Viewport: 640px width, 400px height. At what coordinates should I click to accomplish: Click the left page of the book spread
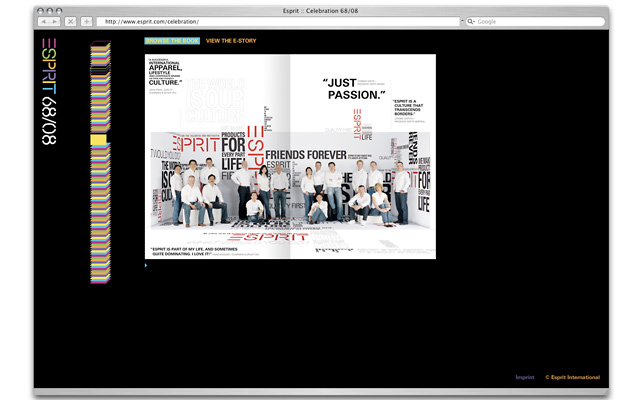pos(217,156)
